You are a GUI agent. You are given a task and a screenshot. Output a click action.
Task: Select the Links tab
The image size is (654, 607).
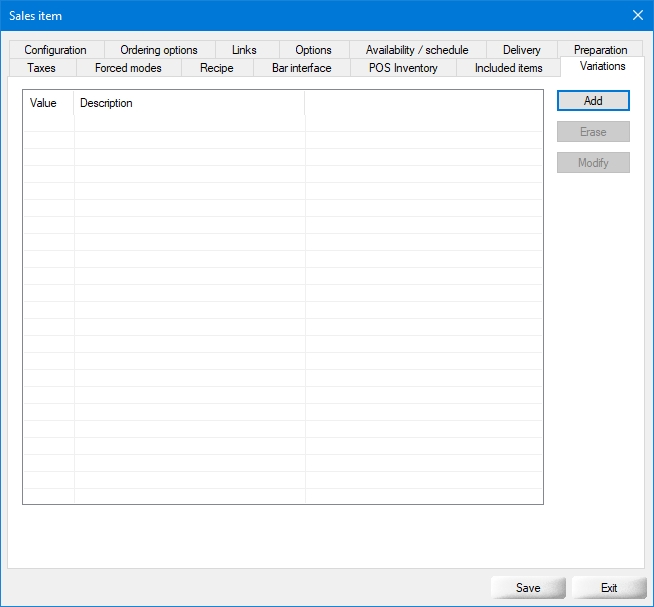tap(244, 50)
